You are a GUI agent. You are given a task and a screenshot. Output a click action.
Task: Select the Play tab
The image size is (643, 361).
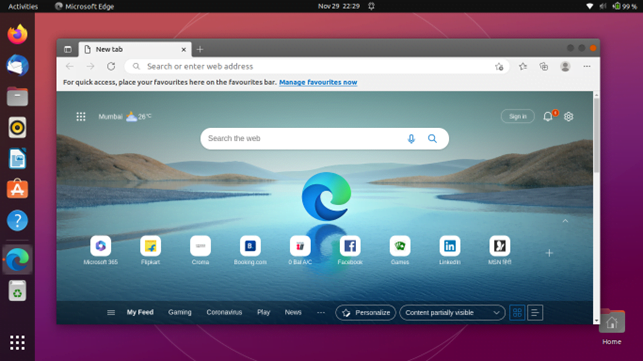263,312
